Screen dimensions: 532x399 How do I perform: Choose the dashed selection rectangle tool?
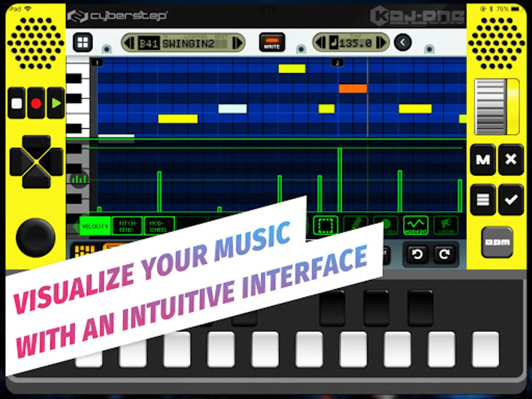point(326,225)
